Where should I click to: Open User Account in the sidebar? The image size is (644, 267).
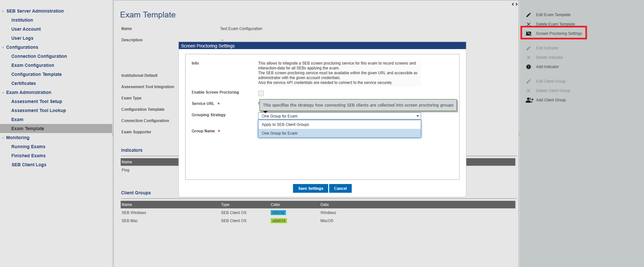[26, 29]
